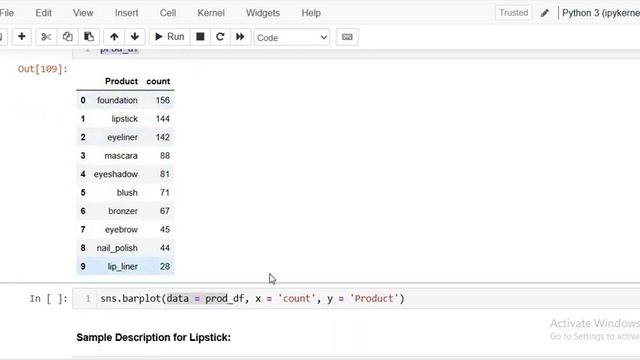Open the Help menu
The image size is (640, 360).
(311, 13)
